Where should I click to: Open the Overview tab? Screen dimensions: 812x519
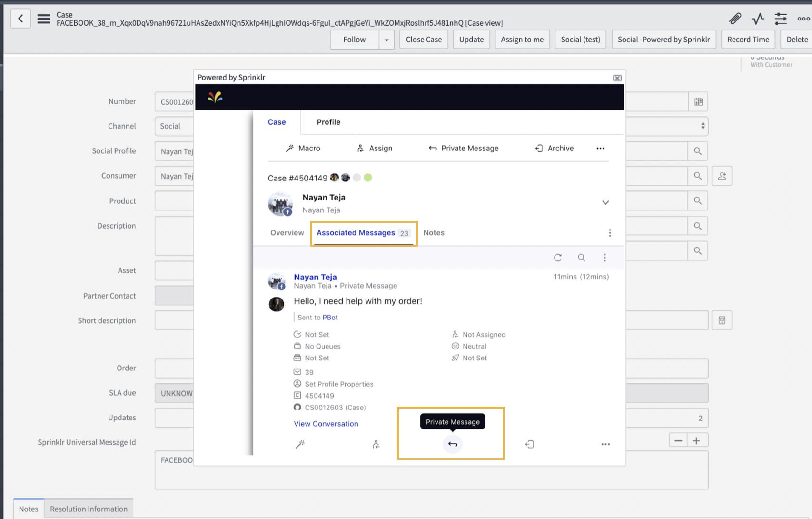coord(287,233)
